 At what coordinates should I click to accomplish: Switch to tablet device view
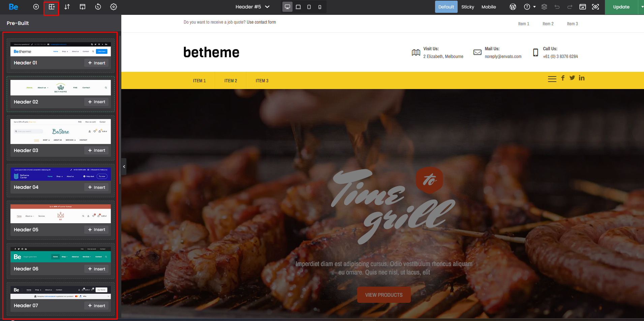309,7
